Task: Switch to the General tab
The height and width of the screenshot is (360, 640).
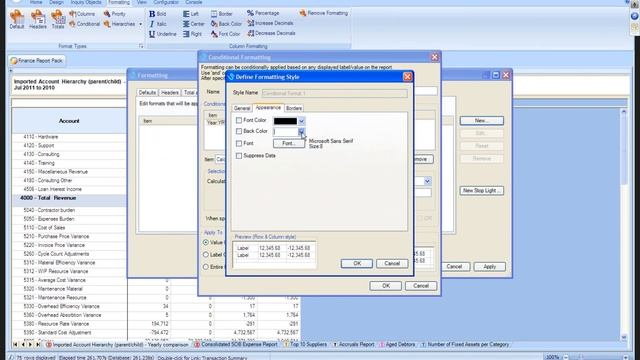Action: (x=242, y=108)
